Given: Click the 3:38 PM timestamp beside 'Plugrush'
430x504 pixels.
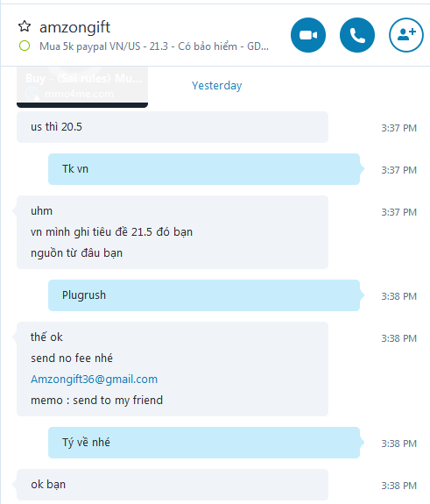Looking at the screenshot, I should (398, 296).
